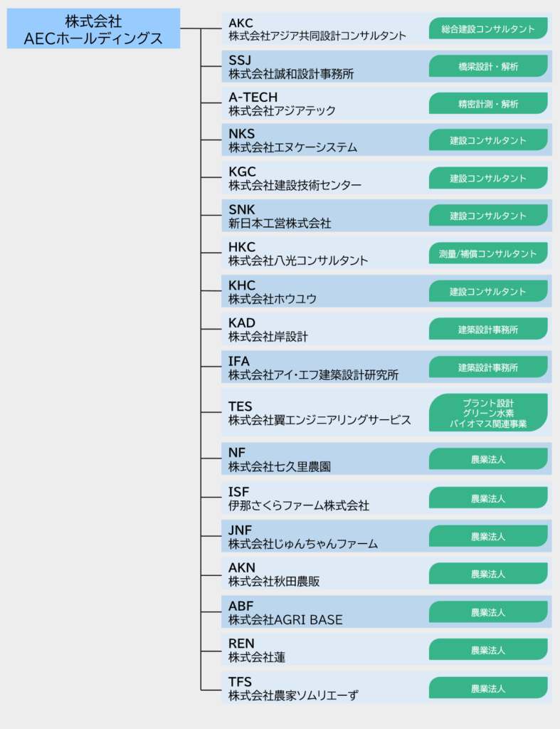Open the KHC 株式会社ホウユウ entry
Image resolution: width=560 pixels, height=729 pixels.
point(273,291)
